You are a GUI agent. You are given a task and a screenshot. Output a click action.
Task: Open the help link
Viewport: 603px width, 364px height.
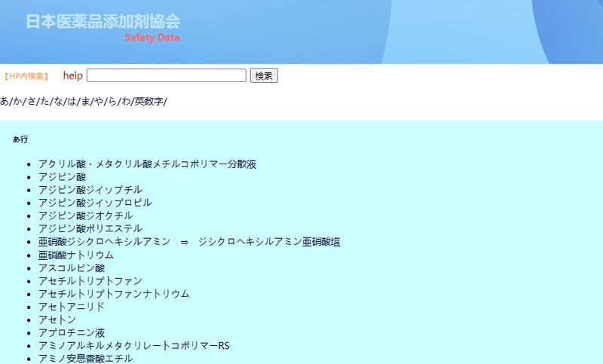(x=72, y=75)
